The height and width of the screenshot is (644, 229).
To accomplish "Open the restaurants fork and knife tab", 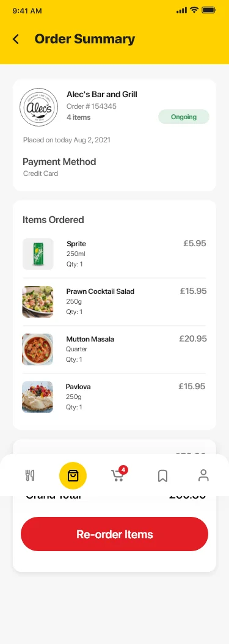I will (x=30, y=475).
